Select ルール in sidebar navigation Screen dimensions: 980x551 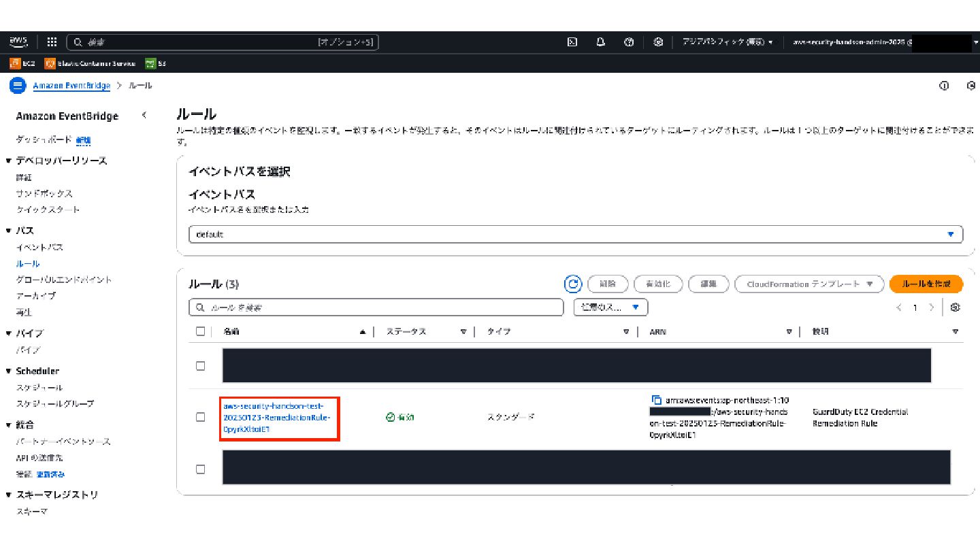(28, 263)
